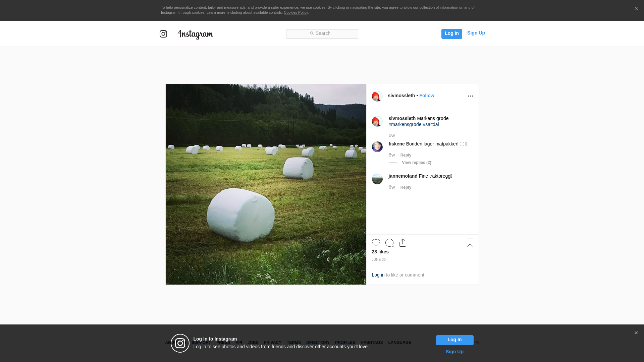
Task: Open sivmossleth avatar in post header
Action: (x=377, y=96)
